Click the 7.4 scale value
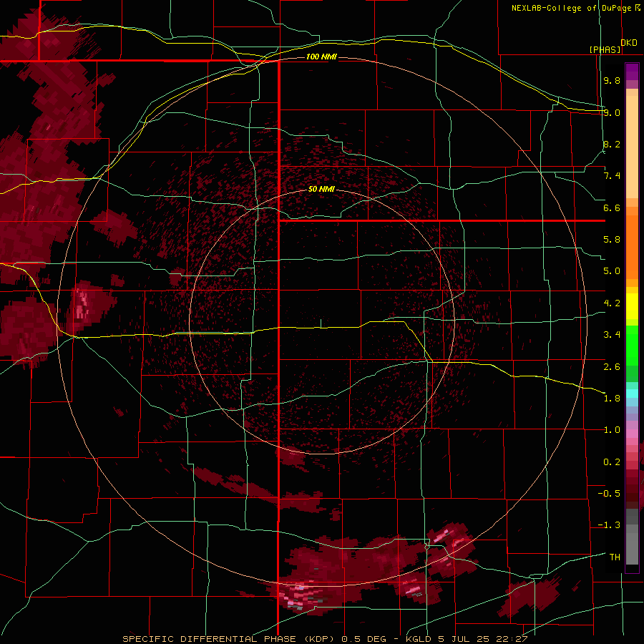644x644 pixels. (612, 176)
